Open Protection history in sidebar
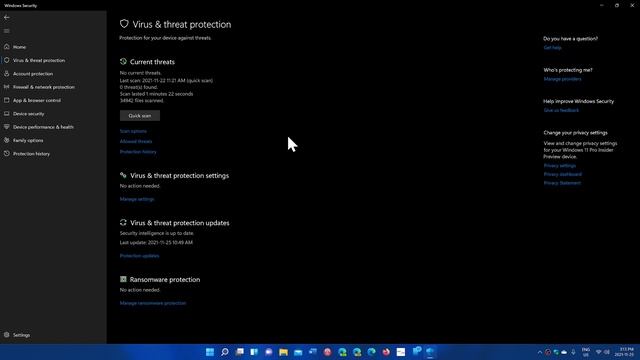This screenshot has height=360, width=640. pyautogui.click(x=53, y=154)
